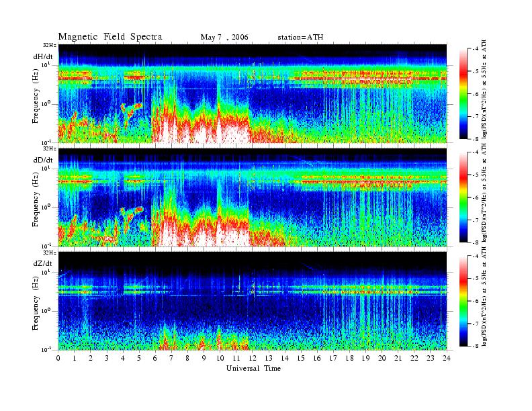
Task: Click the "dD/dt" panel label
Action: pos(43,160)
